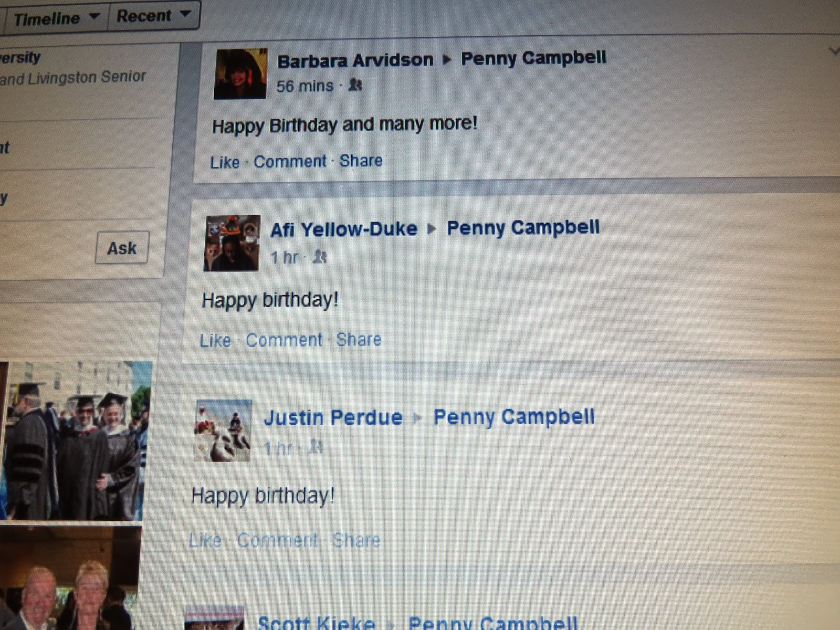Click Afi Yellow-Duke's profile picture
The height and width of the screenshot is (630, 840).
(x=232, y=243)
